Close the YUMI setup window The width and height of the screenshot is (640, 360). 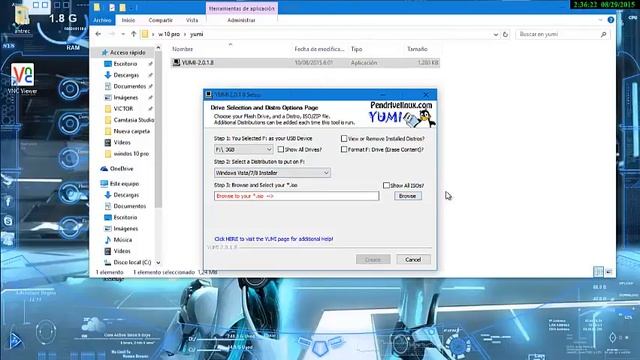click(426, 94)
